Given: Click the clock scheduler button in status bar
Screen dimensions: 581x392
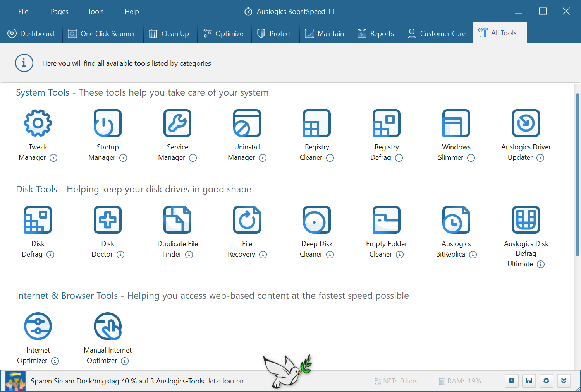Looking at the screenshot, I should click(x=511, y=381).
